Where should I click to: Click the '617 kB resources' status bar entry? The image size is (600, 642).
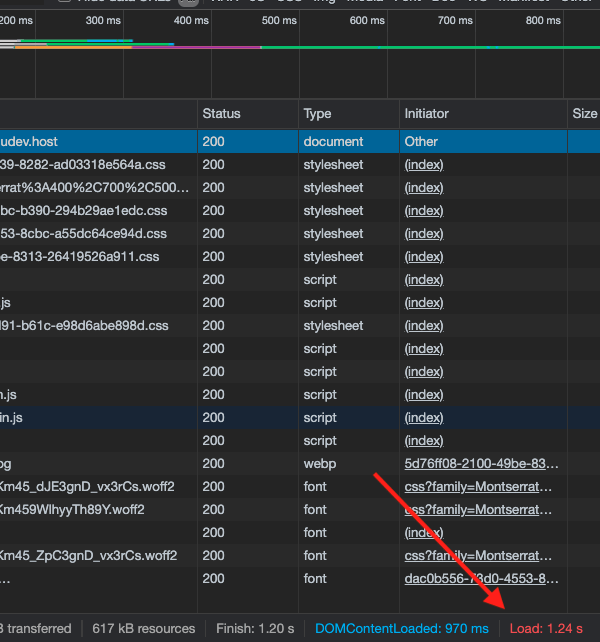coord(144,628)
